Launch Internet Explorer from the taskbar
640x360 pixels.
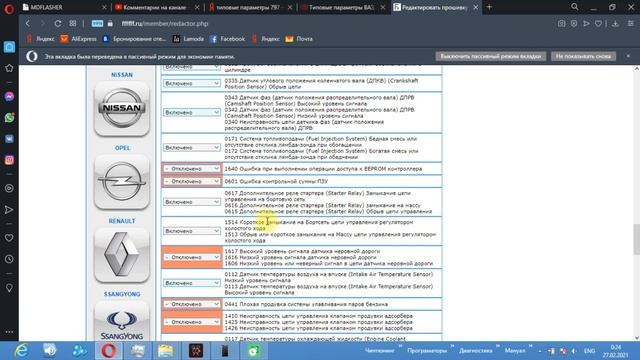coord(20,351)
